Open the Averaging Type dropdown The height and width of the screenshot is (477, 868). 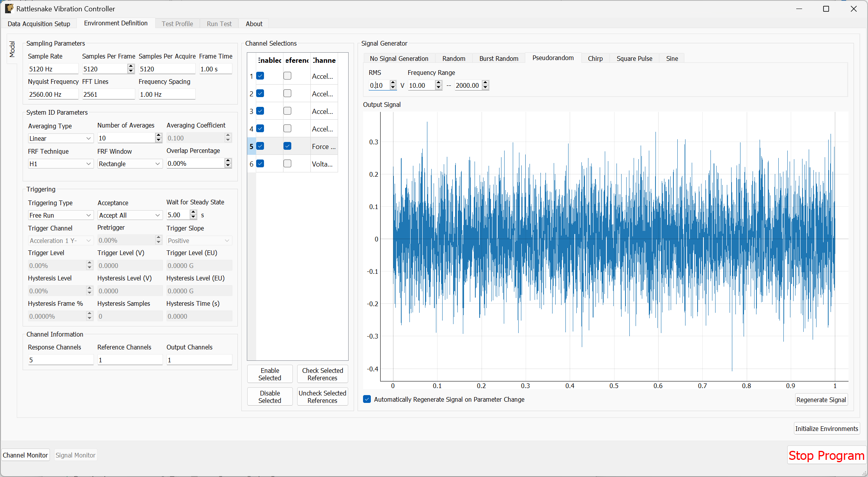[60, 138]
